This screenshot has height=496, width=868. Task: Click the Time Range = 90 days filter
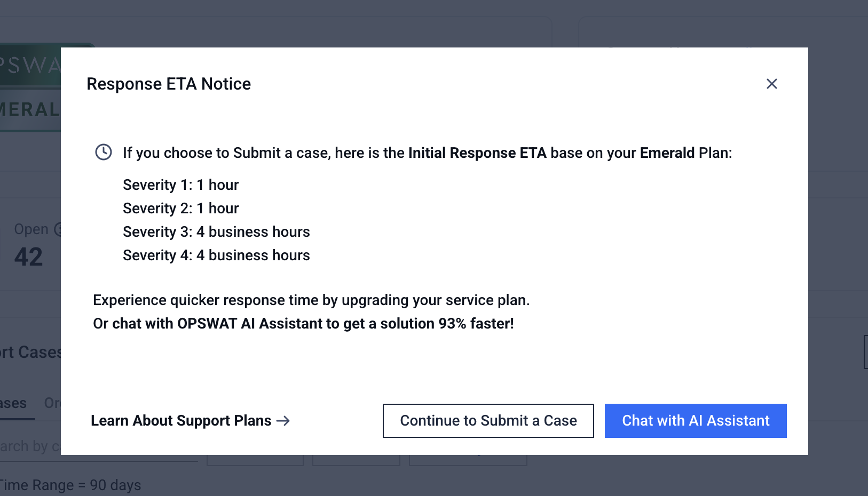click(69, 485)
